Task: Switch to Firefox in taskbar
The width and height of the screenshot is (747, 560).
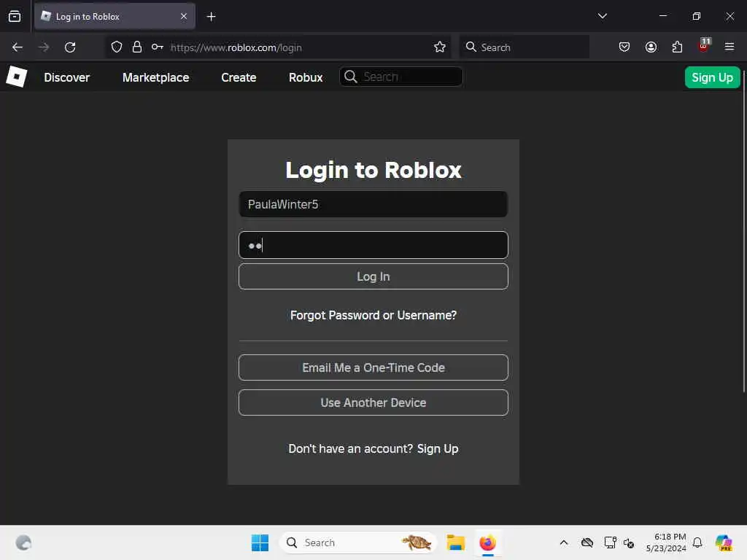Action: pyautogui.click(x=487, y=542)
